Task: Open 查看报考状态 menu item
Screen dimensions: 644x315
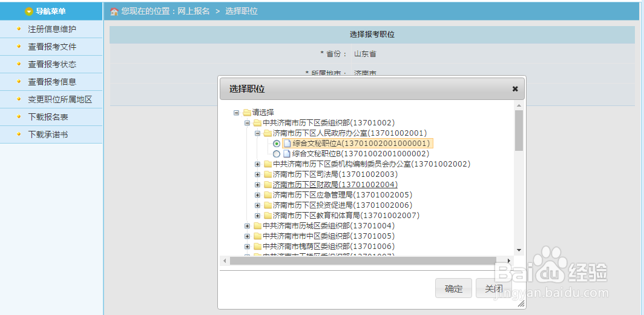Action: pos(51,65)
